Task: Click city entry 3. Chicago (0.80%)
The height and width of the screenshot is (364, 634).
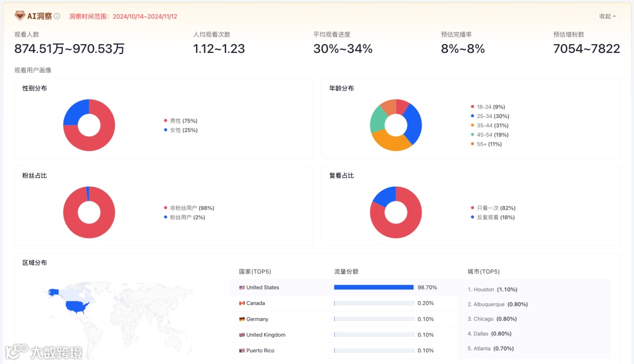Action: 492,319
